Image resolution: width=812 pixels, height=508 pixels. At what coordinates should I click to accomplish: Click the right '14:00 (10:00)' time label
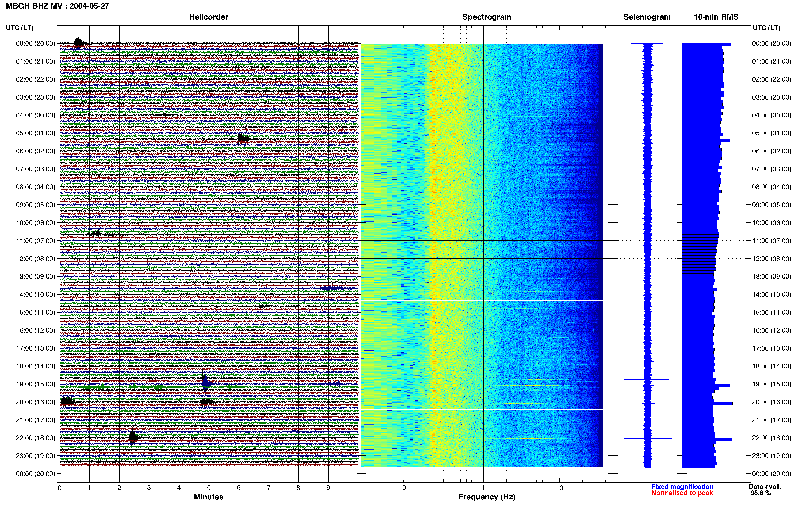(x=771, y=294)
